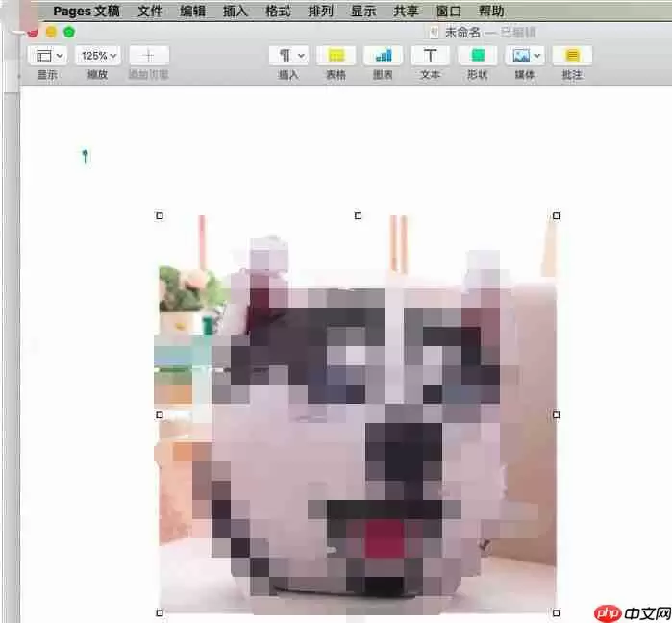Screen dimensions: 672x623
Task: Click the bottom-right image resize handle
Action: [557, 613]
